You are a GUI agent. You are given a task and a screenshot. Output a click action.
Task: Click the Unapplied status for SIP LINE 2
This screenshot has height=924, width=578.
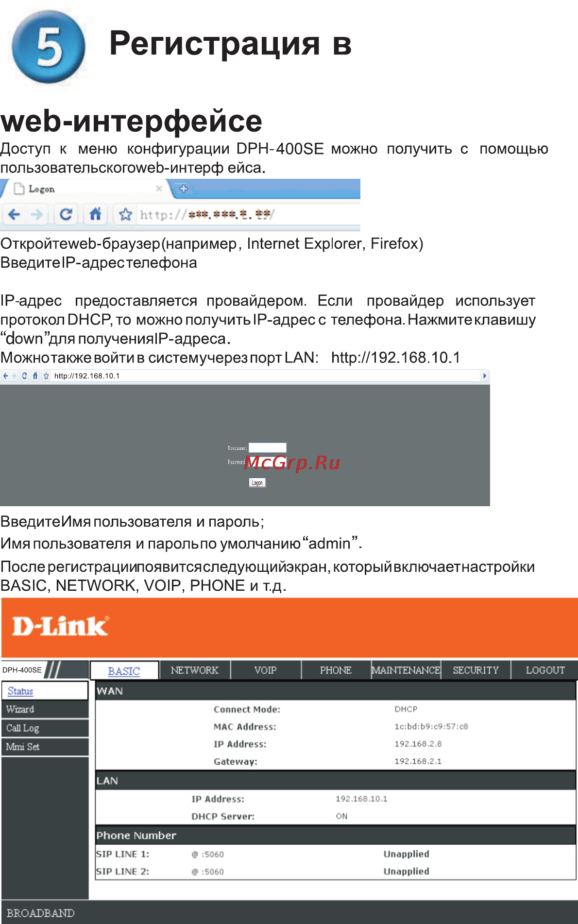point(406,872)
